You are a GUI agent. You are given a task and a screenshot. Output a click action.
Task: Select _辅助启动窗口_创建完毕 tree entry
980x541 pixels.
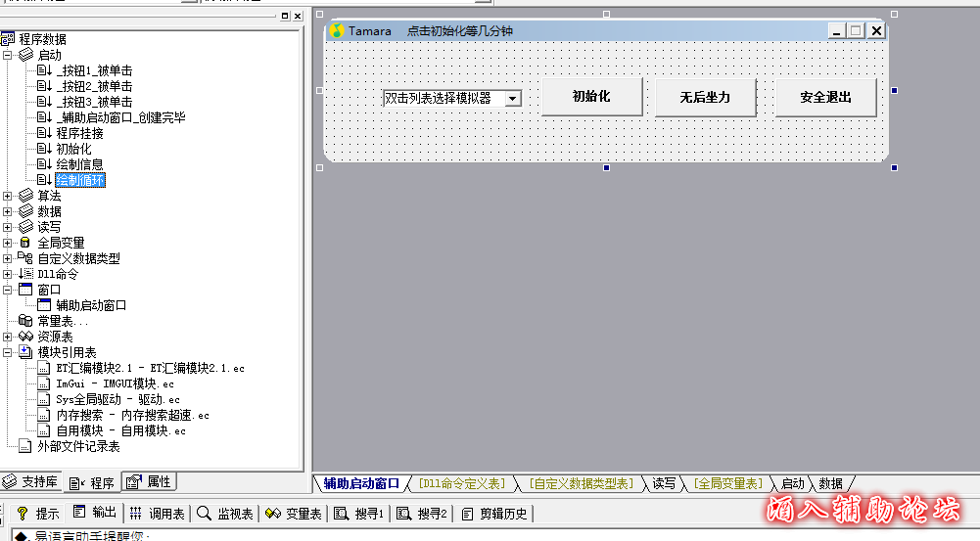click(120, 117)
